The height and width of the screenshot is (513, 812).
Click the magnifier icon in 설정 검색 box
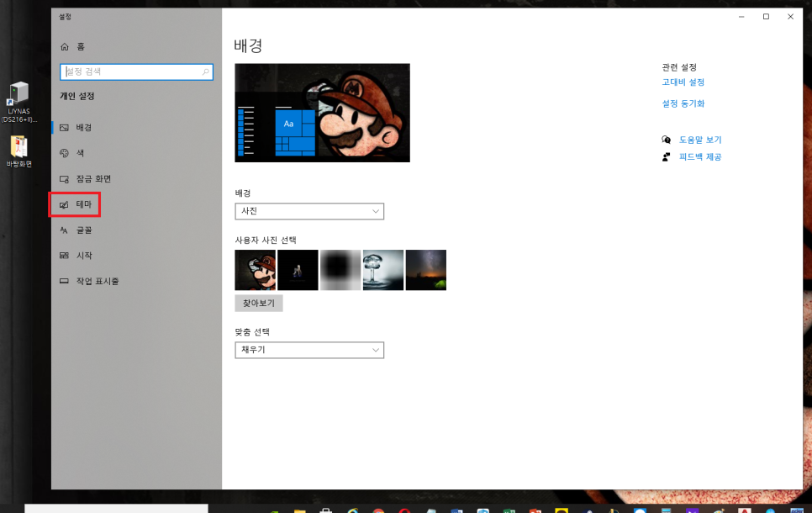[x=206, y=71]
